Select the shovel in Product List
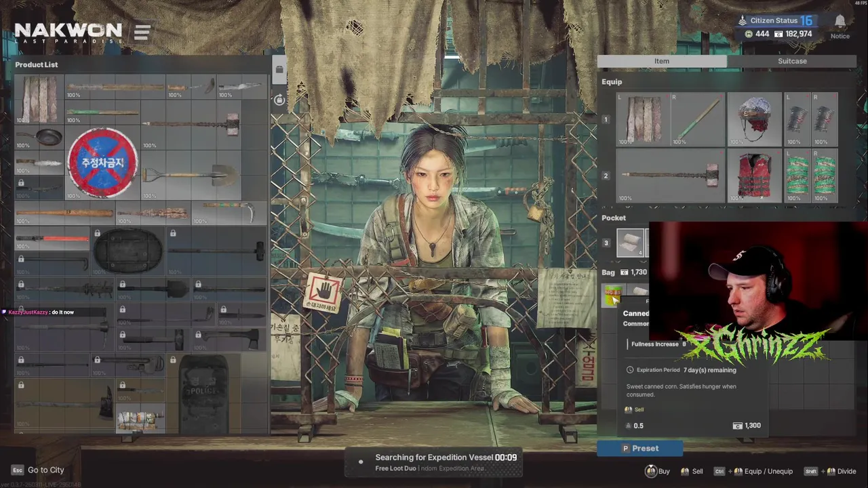This screenshot has height=488, width=868. 191,176
